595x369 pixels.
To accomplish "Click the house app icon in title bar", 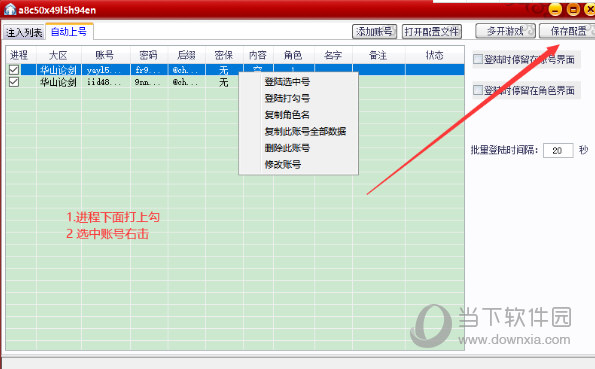I will (10, 9).
